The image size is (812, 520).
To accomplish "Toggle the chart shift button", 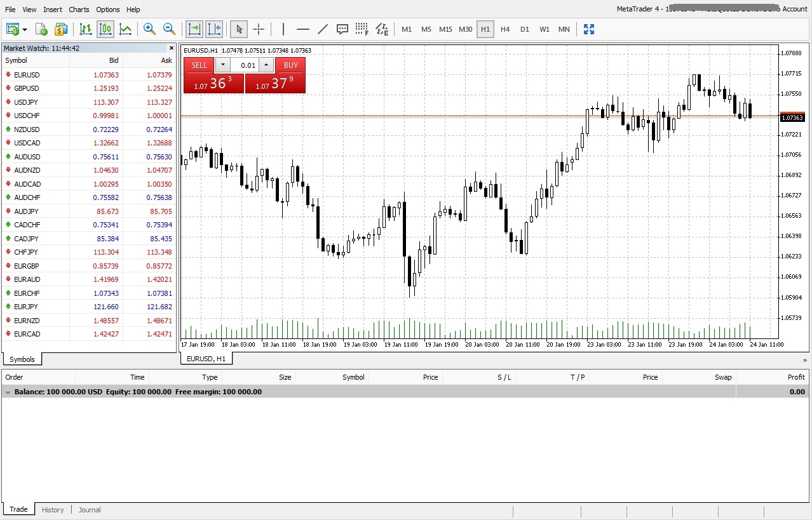I will click(x=214, y=29).
